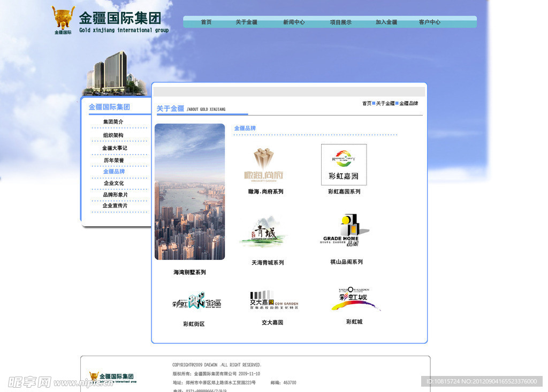Open the harbor city skyline image

tap(190, 191)
